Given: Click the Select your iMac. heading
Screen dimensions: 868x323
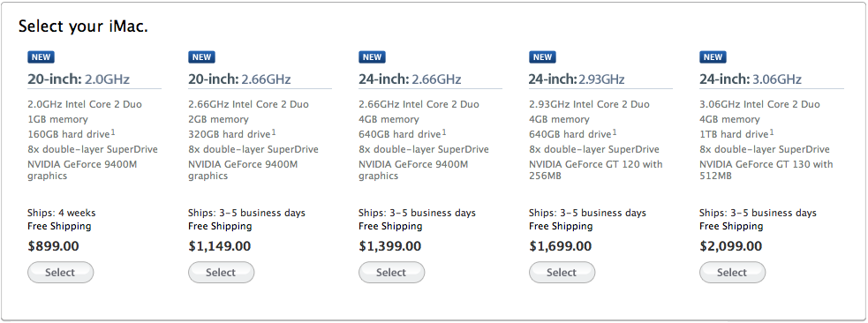Looking at the screenshot, I should (x=83, y=26).
